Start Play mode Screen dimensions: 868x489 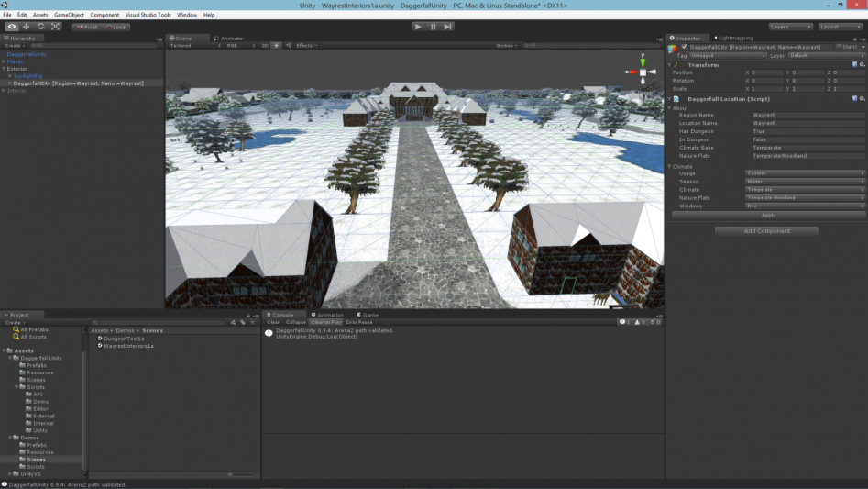[419, 27]
